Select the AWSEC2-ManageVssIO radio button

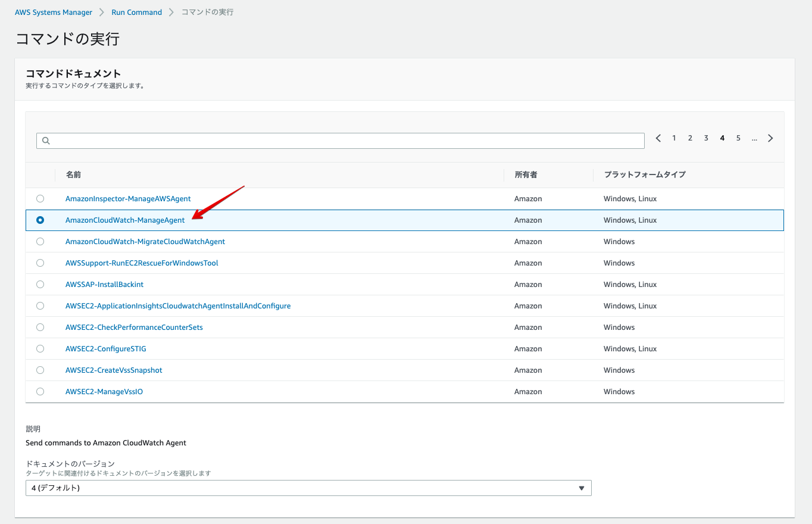(x=40, y=391)
